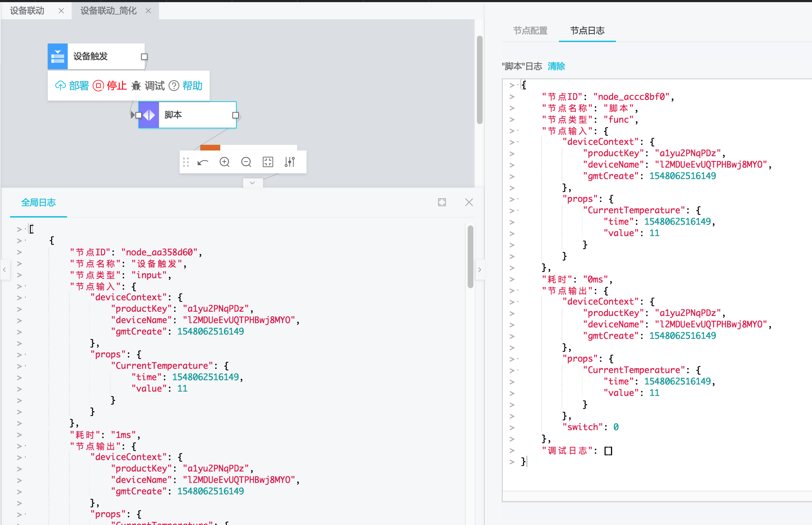Click "node_aa358d60" in 全局日志
Image resolution: width=812 pixels, height=525 pixels.
click(x=159, y=252)
